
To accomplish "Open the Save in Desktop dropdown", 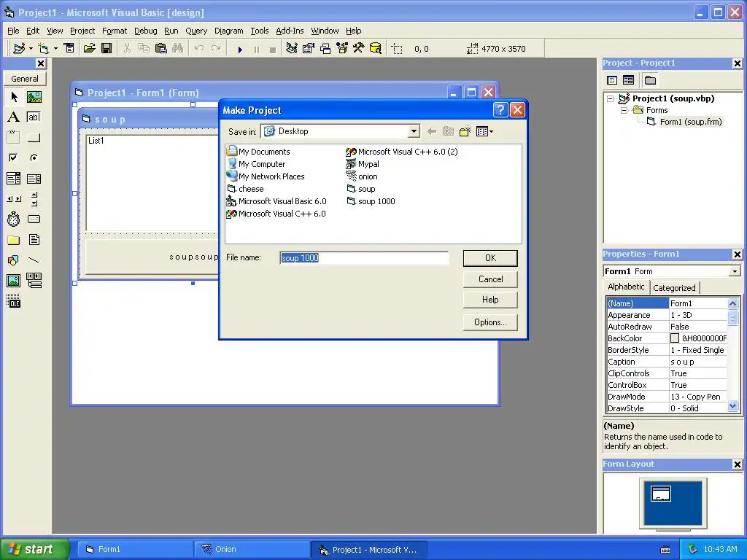I will pyautogui.click(x=414, y=131).
